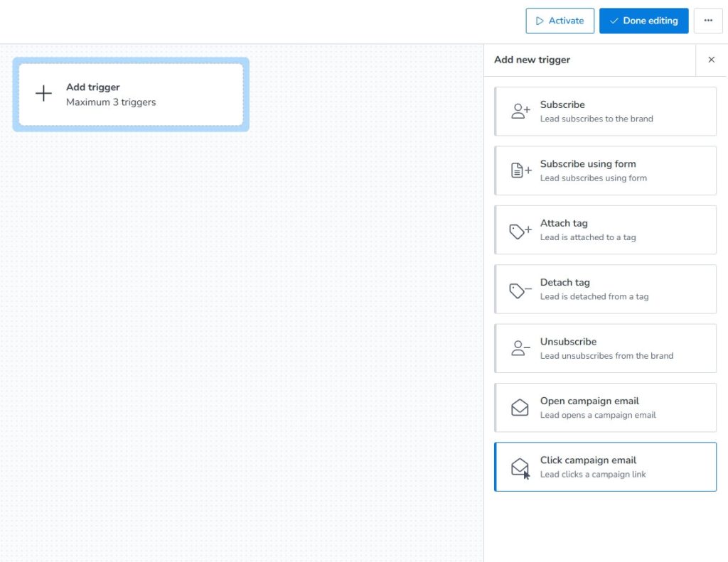Screen dimensions: 728x562
Task: Open the three-dots more options menu
Action: pyautogui.click(x=707, y=21)
